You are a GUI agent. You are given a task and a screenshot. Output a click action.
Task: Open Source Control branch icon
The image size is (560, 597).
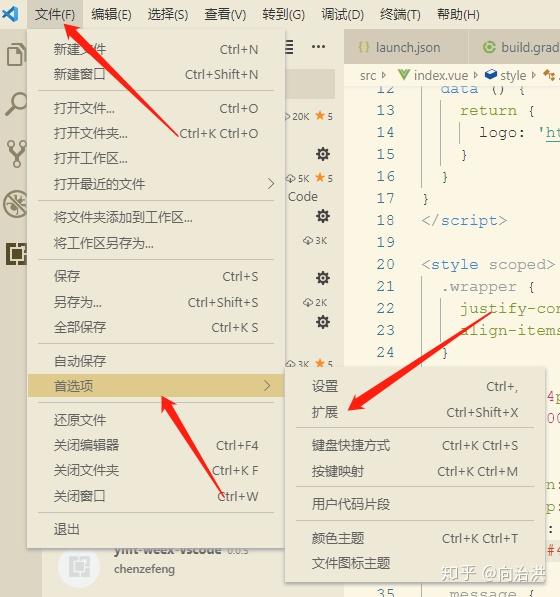click(16, 153)
